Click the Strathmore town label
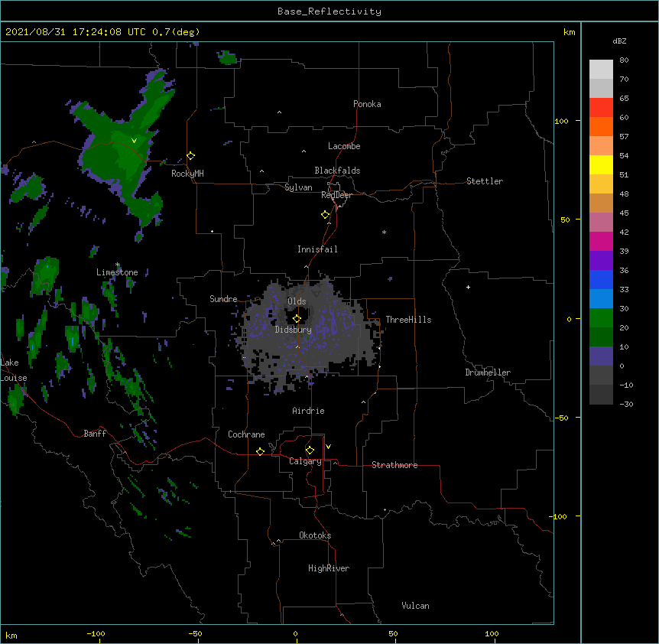659x644 pixels. [394, 465]
